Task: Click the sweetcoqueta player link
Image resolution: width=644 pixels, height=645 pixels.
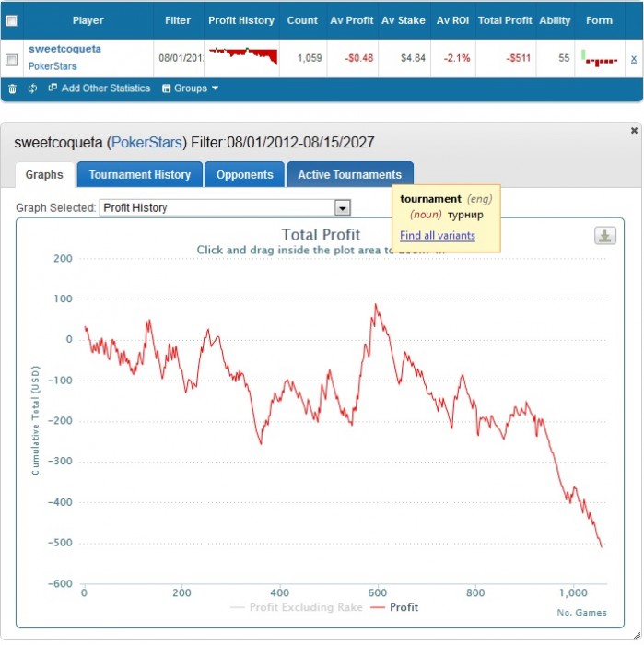Action: pos(64,49)
